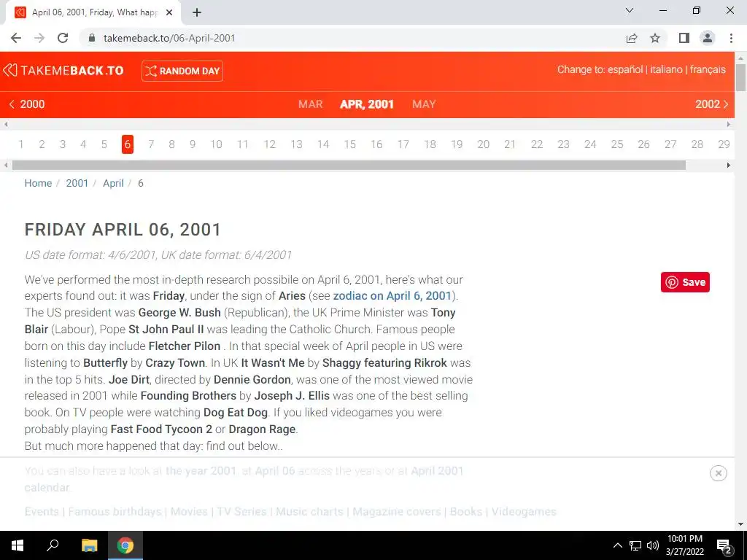Screen dimensions: 747x560
Task: Open April breadcrumb link
Action: point(113,183)
